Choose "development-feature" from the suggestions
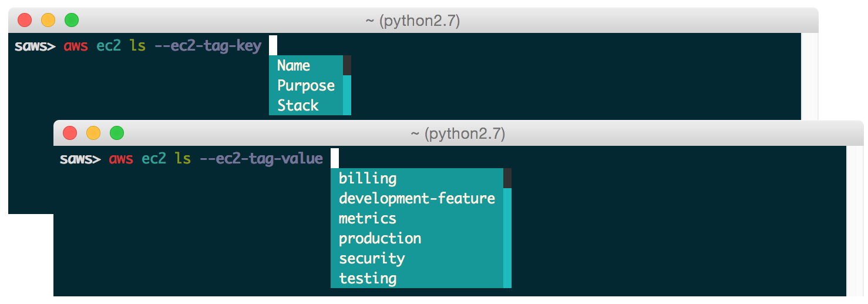 click(417, 198)
